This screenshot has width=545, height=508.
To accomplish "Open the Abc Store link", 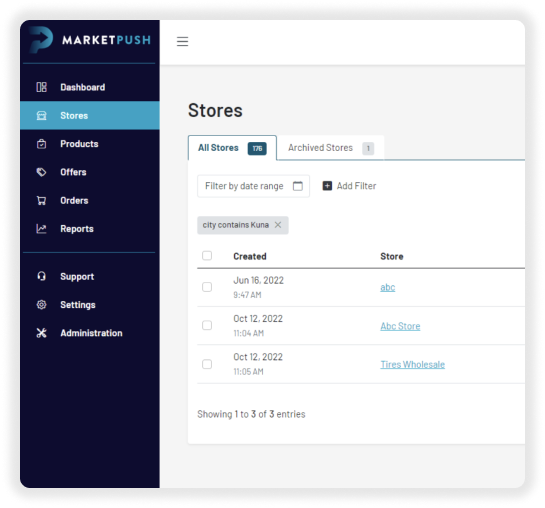I will click(400, 326).
